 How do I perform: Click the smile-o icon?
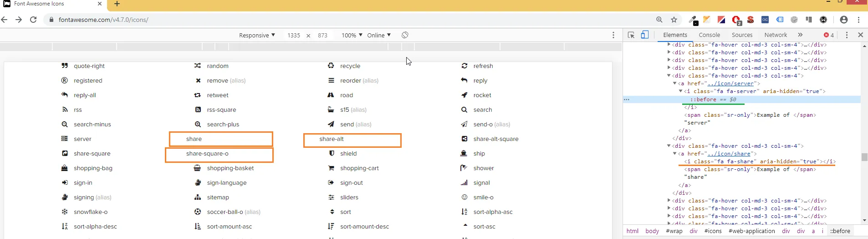click(464, 197)
